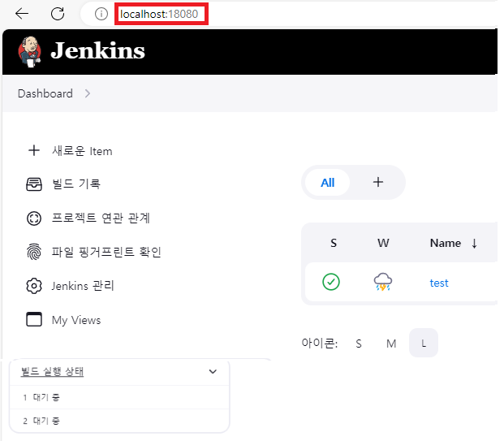Open My Views
504x441 pixels.
[x=76, y=320]
